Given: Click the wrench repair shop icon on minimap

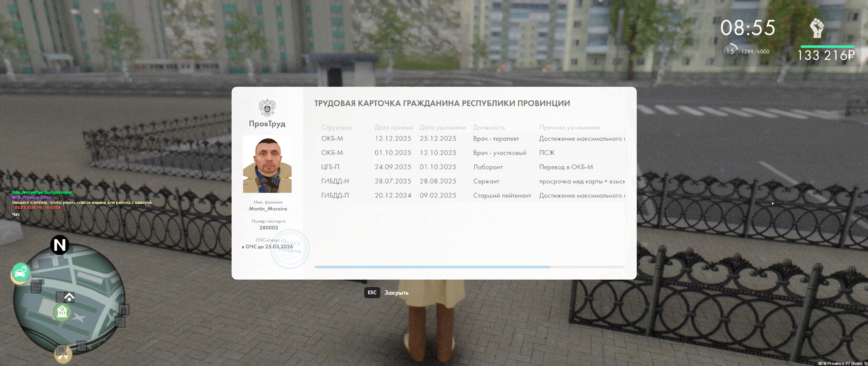Looking at the screenshot, I should tap(63, 354).
